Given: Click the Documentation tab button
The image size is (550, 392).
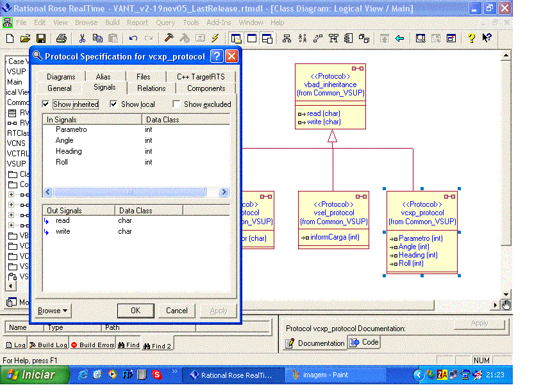Looking at the screenshot, I should [x=315, y=343].
